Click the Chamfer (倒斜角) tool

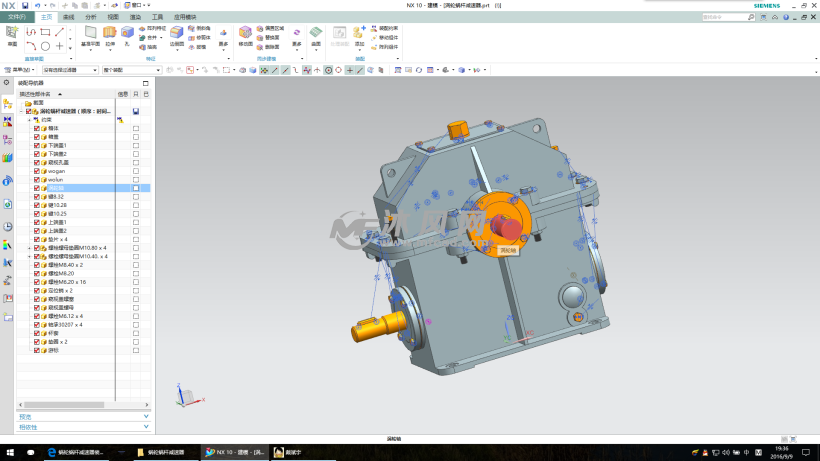tap(199, 28)
